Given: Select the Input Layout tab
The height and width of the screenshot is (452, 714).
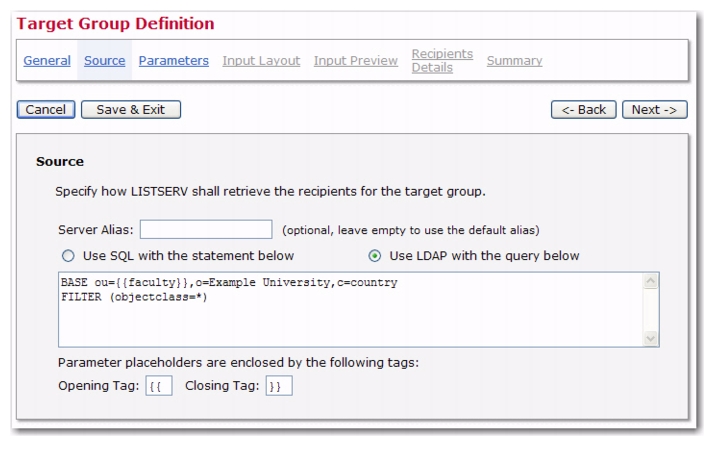Looking at the screenshot, I should pos(261,61).
